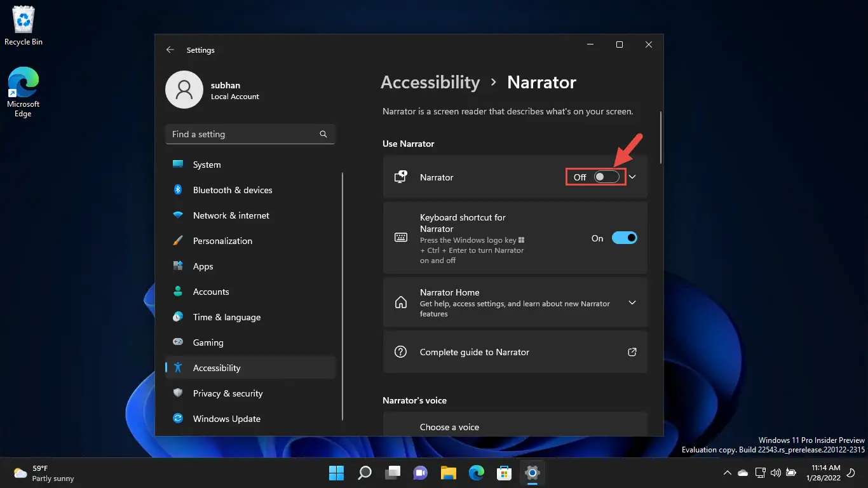
Task: Expand the Narrator Home chevron
Action: pyautogui.click(x=632, y=302)
